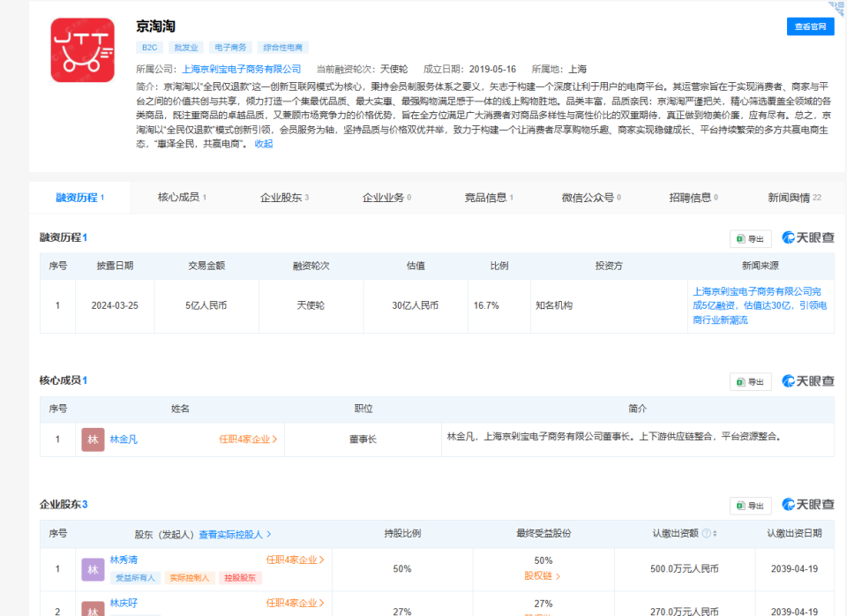Open 林秀清 shareholder profile link
This screenshot has width=847, height=616.
click(124, 560)
